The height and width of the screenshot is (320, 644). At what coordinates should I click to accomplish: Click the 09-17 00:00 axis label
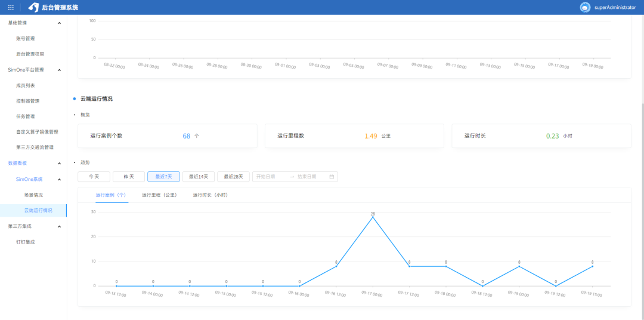[x=371, y=294]
